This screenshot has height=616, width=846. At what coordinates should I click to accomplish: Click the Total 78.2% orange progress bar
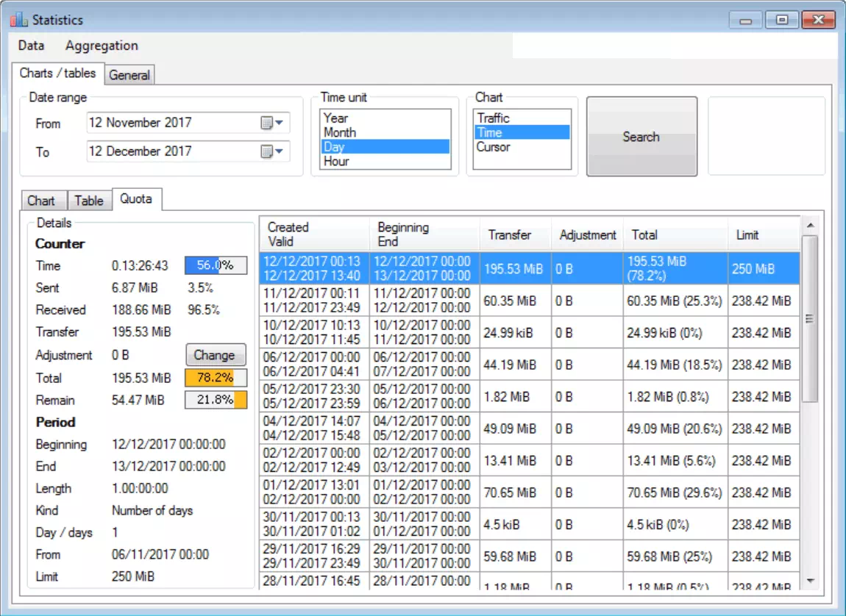point(216,378)
